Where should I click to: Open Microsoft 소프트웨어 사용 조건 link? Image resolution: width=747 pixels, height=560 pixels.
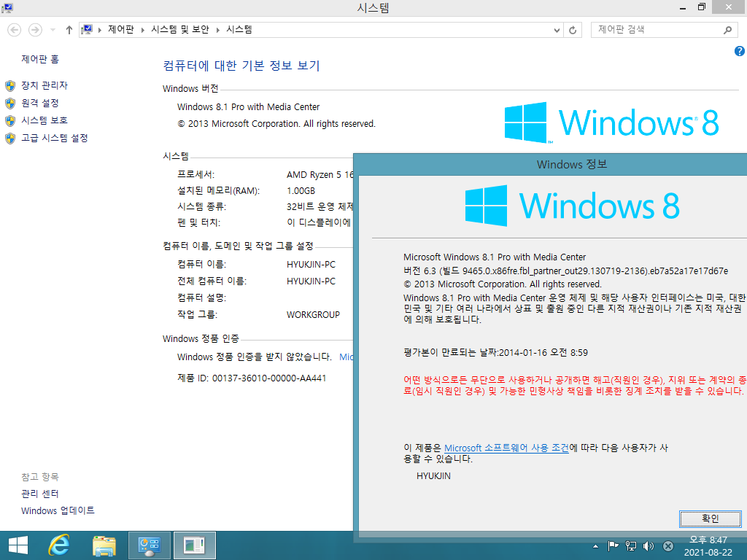(x=506, y=448)
